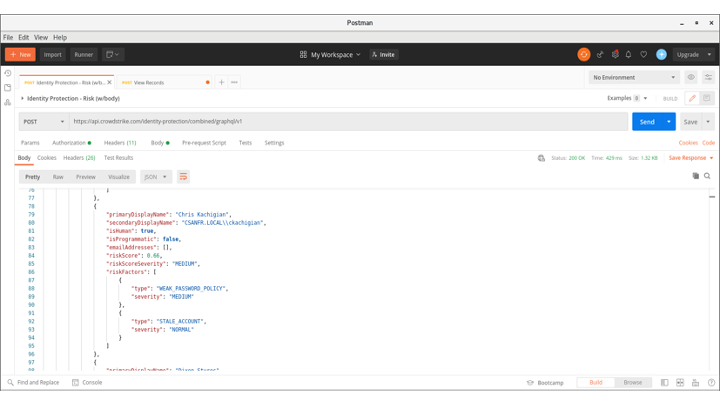Image resolution: width=720 pixels, height=405 pixels.
Task: Click the Cookies link on the right
Action: tap(688, 143)
